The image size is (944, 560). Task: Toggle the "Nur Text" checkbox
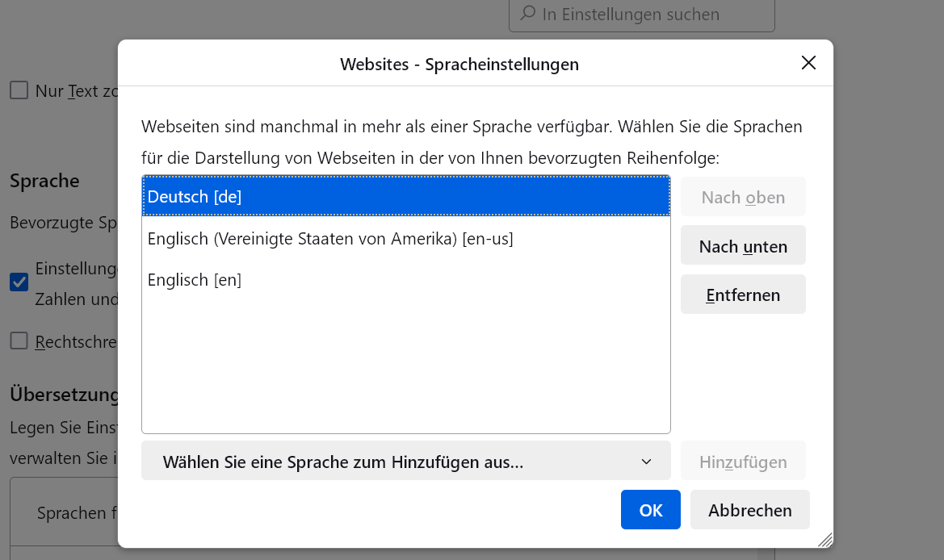tap(19, 90)
